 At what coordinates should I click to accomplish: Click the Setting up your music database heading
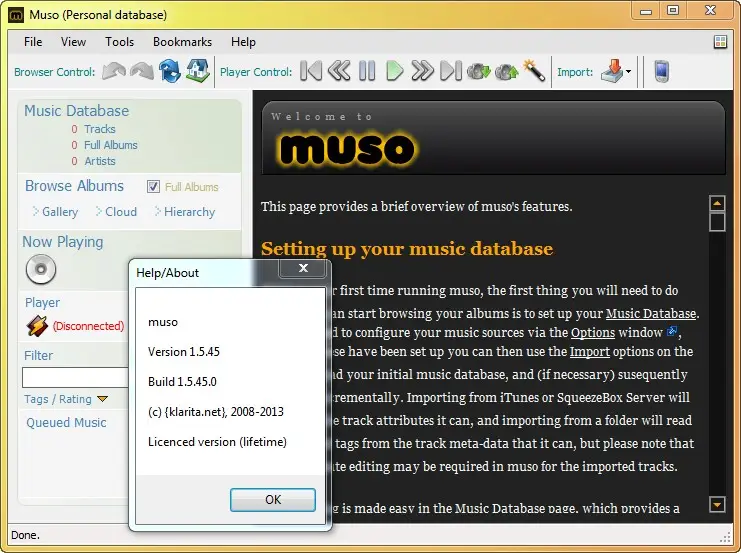[x=407, y=249]
